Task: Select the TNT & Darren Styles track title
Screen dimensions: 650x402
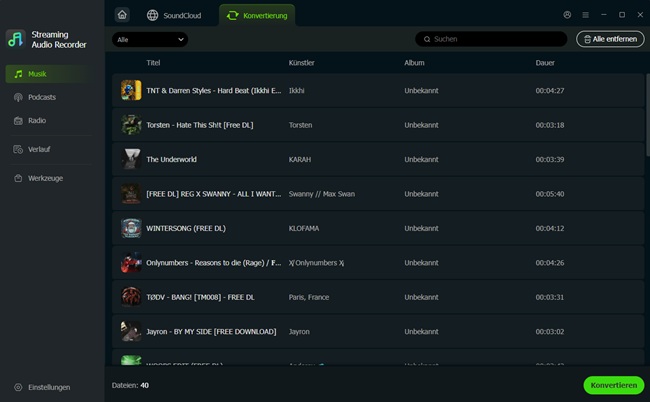Action: pyautogui.click(x=213, y=90)
